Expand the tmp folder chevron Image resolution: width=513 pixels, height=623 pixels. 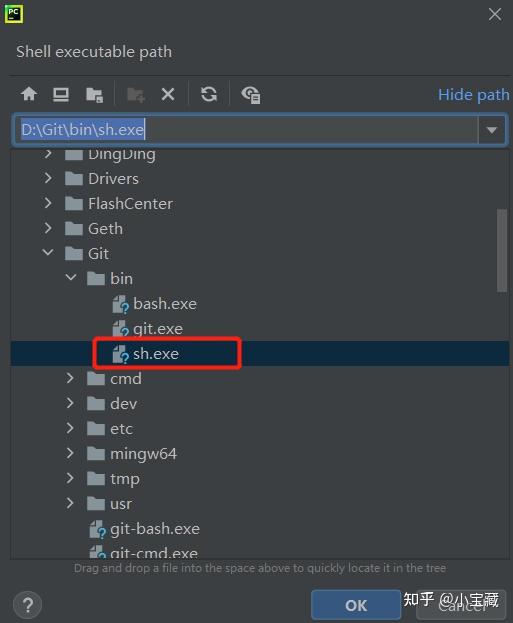pyautogui.click(x=70, y=478)
